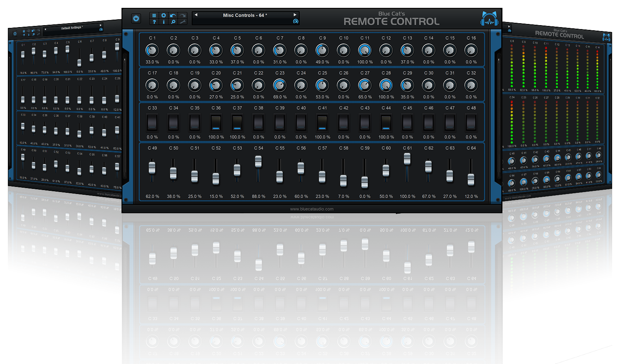Click the C 1 knob
Viewport: 620px width, 364px height.
point(152,50)
